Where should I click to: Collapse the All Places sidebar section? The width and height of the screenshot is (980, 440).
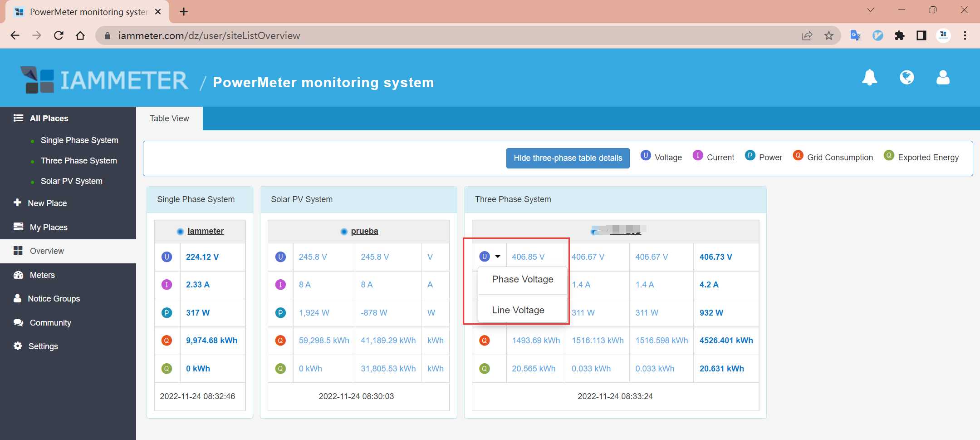point(49,119)
